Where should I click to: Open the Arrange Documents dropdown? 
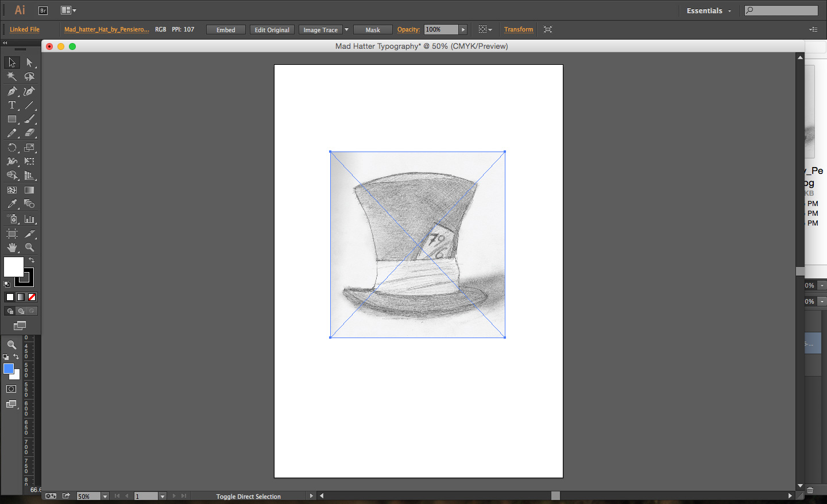coord(68,10)
